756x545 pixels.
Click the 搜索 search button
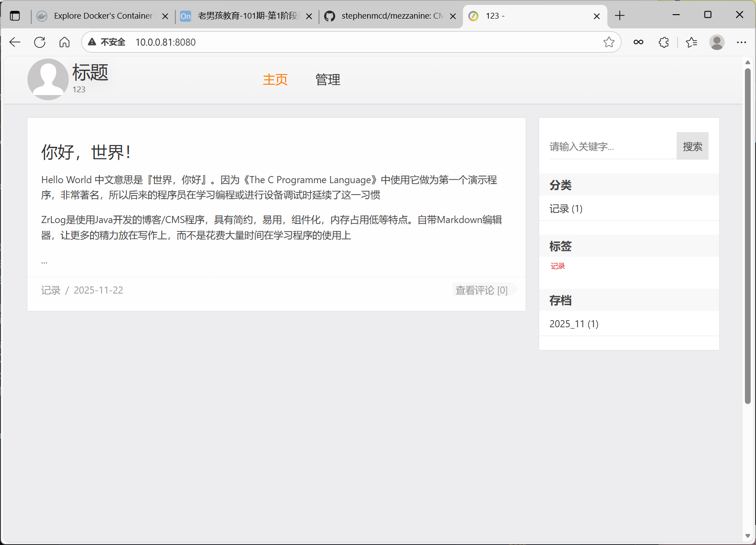[692, 146]
